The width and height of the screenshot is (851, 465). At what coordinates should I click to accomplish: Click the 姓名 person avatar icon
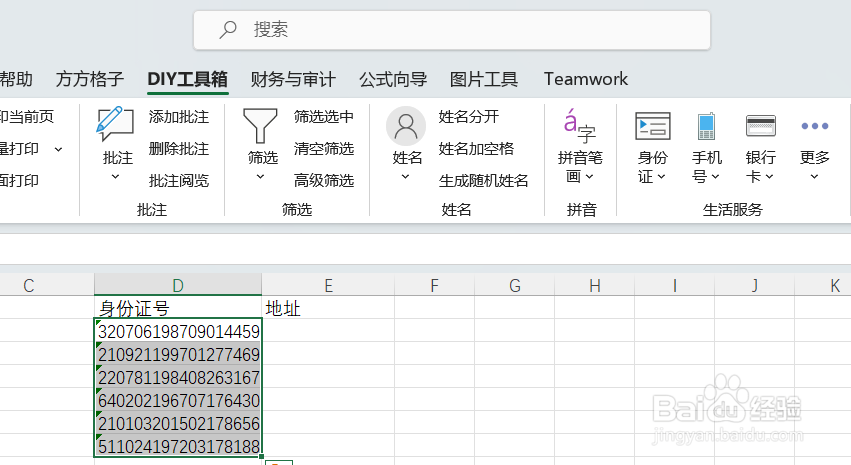click(x=405, y=126)
